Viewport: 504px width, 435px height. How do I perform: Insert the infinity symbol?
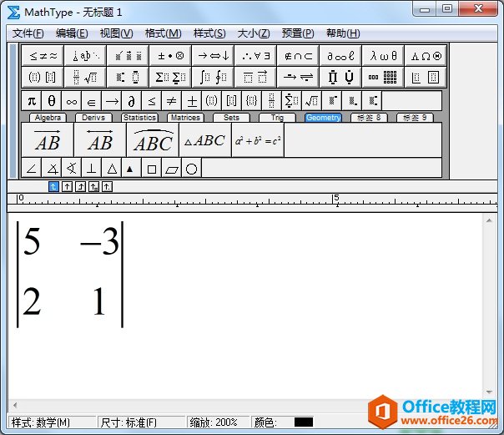(71, 101)
